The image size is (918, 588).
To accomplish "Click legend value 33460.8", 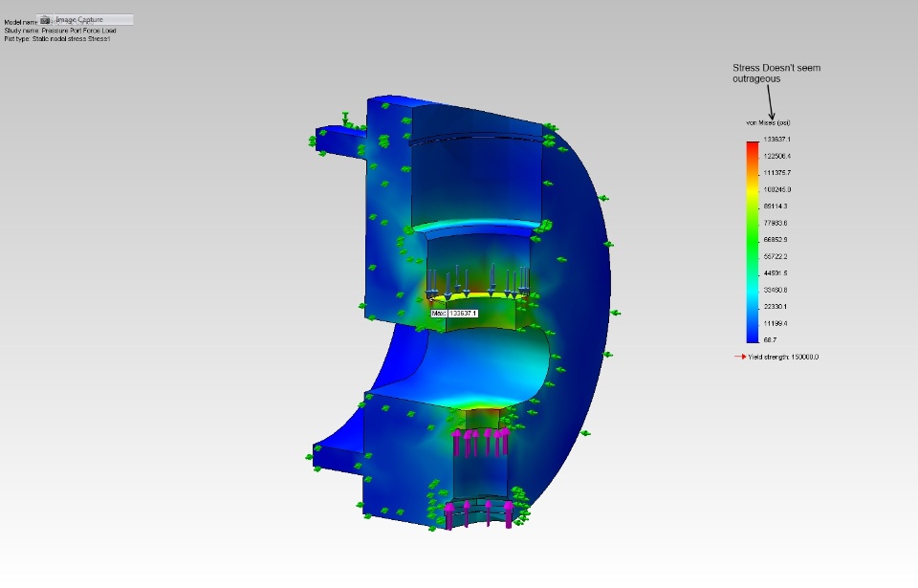I will click(776, 290).
